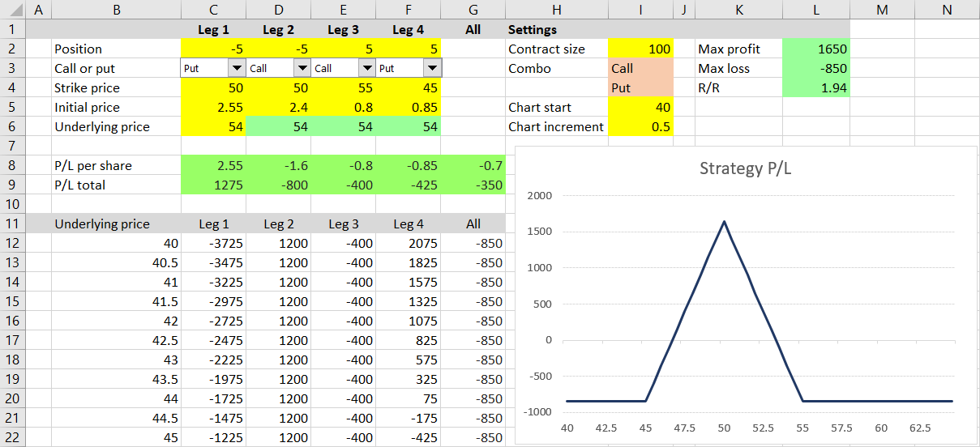Select Leg 1 strike price cell
Image resolution: width=980 pixels, height=447 pixels.
[x=213, y=88]
